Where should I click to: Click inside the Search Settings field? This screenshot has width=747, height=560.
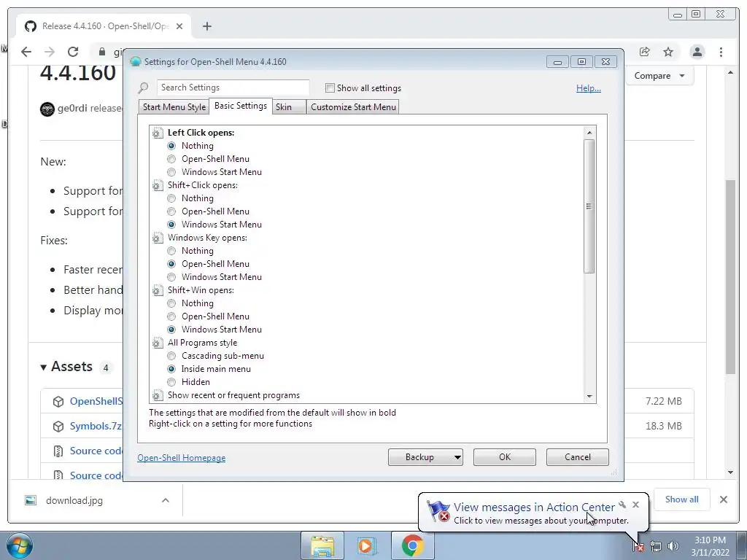(x=233, y=87)
